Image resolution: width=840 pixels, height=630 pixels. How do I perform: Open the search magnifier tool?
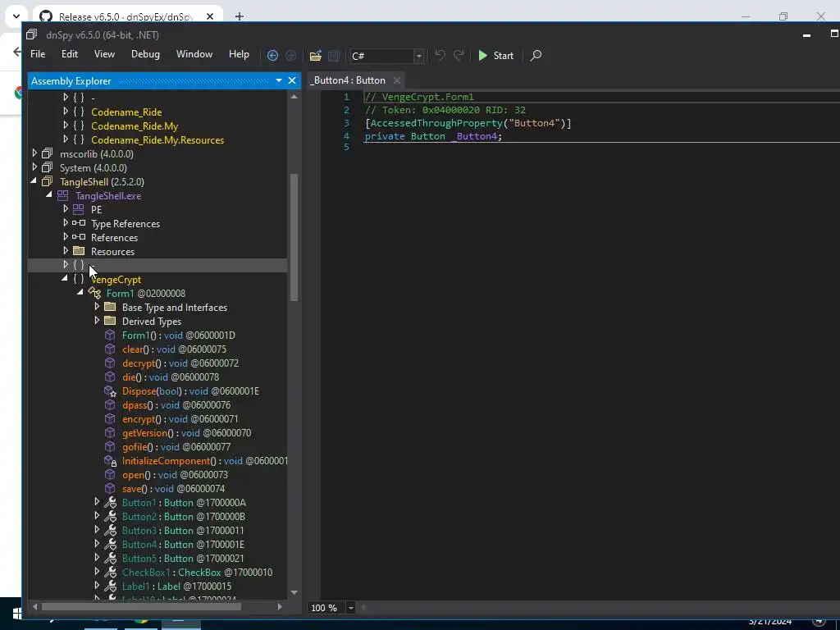(536, 56)
